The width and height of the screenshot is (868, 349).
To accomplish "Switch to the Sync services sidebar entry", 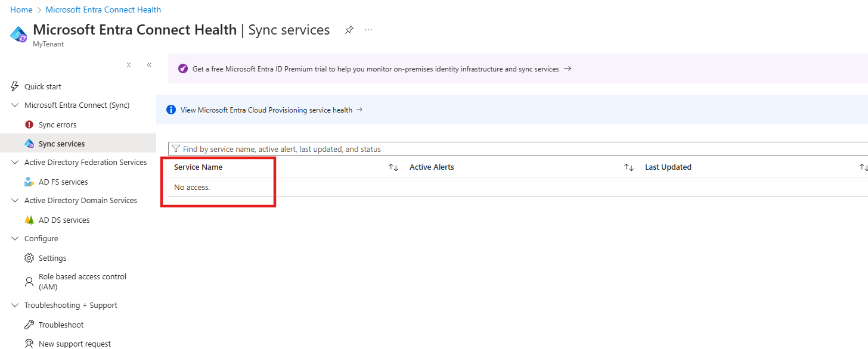I will pos(62,143).
